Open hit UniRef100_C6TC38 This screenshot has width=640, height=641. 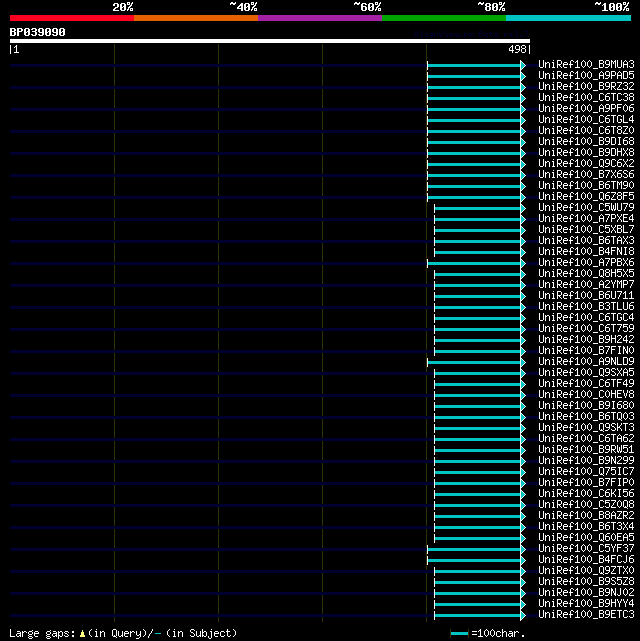[586, 98]
